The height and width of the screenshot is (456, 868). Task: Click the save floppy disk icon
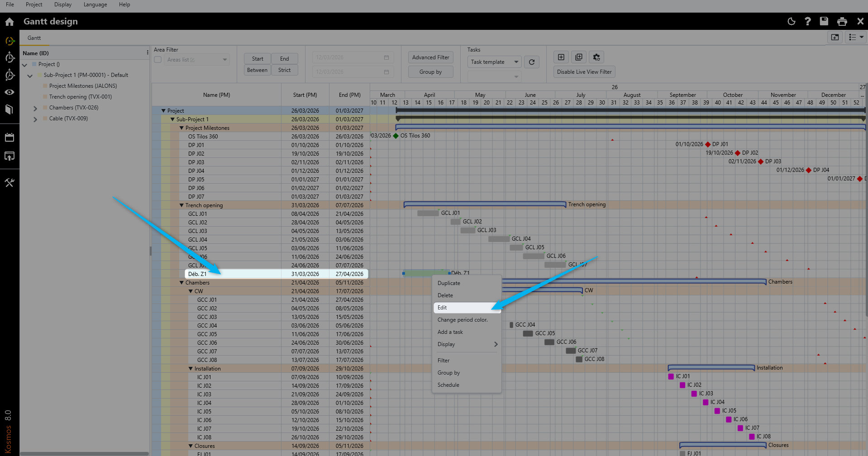click(824, 21)
